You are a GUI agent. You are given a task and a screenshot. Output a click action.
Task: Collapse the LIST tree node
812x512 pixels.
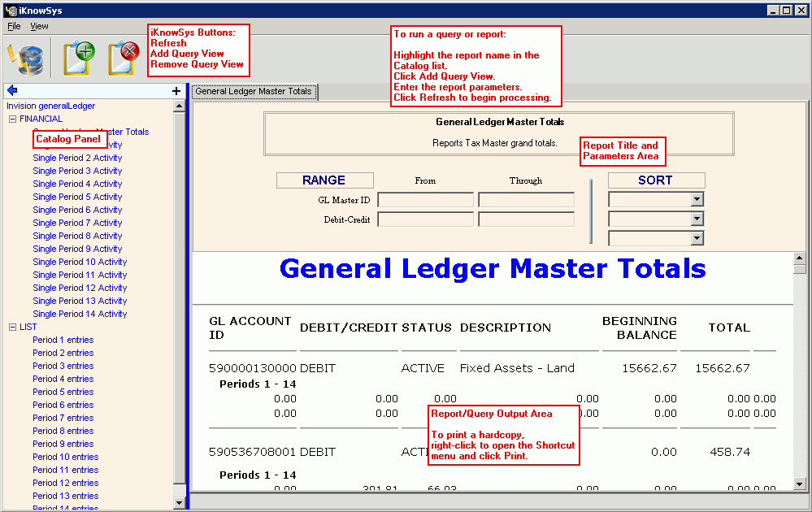click(12, 328)
